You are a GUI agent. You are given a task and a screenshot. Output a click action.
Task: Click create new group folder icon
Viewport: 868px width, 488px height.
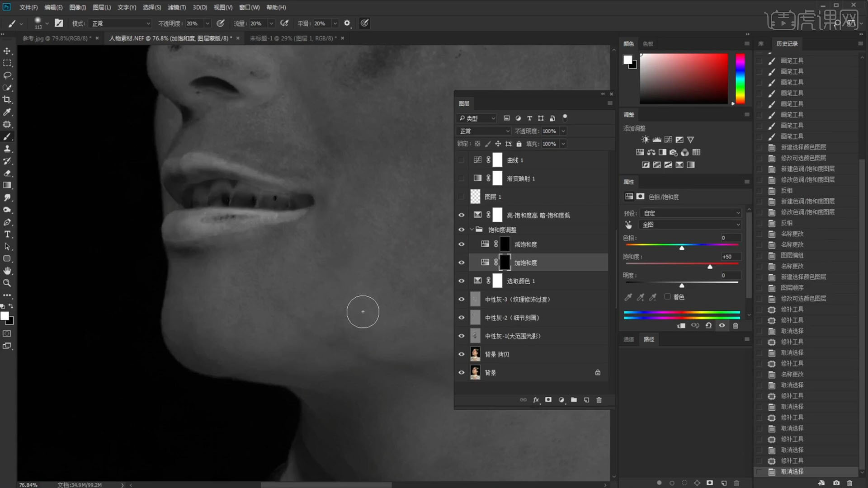click(574, 400)
